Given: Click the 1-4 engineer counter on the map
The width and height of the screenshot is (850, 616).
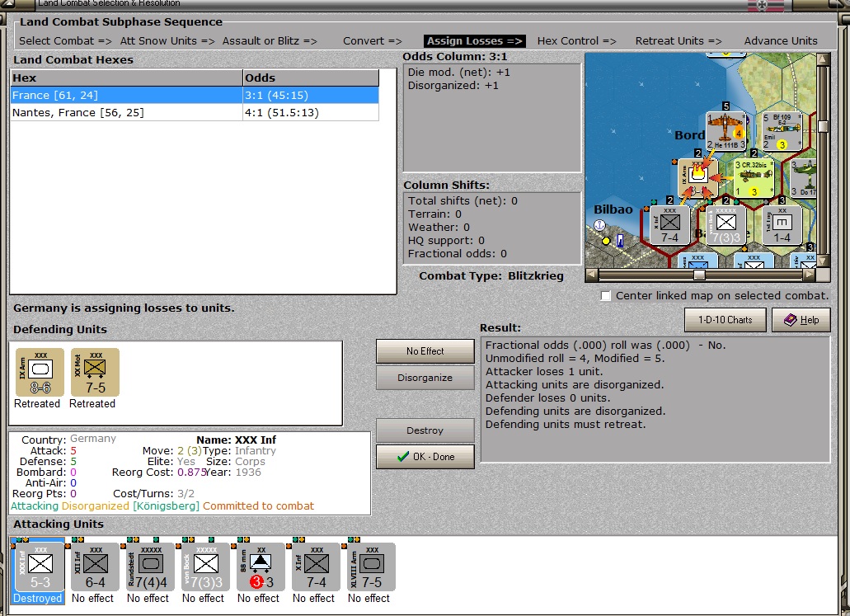Looking at the screenshot, I should click(782, 225).
